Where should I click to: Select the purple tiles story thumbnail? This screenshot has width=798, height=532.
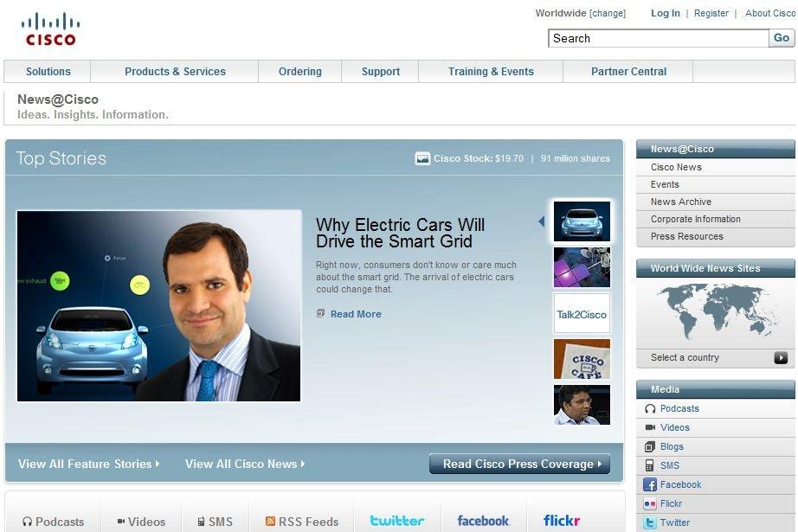582,267
